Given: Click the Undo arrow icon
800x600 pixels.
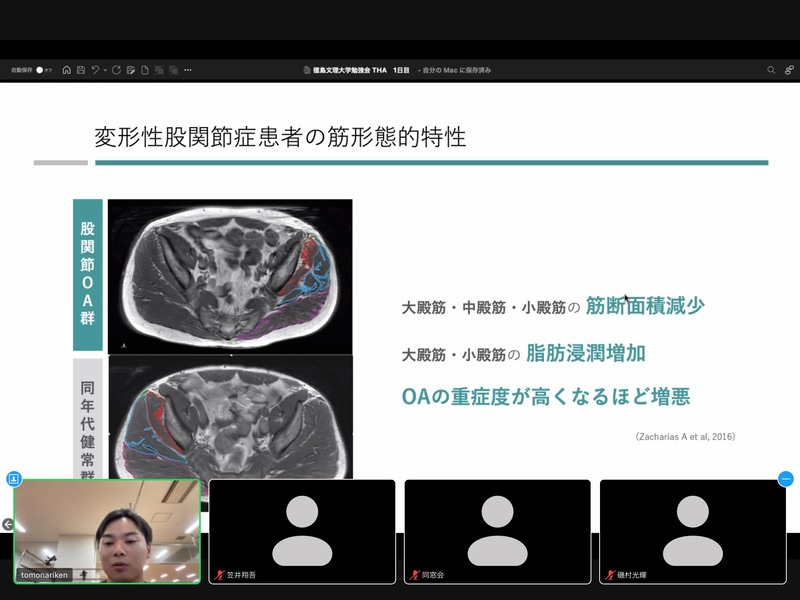Looking at the screenshot, I should pos(95,70).
